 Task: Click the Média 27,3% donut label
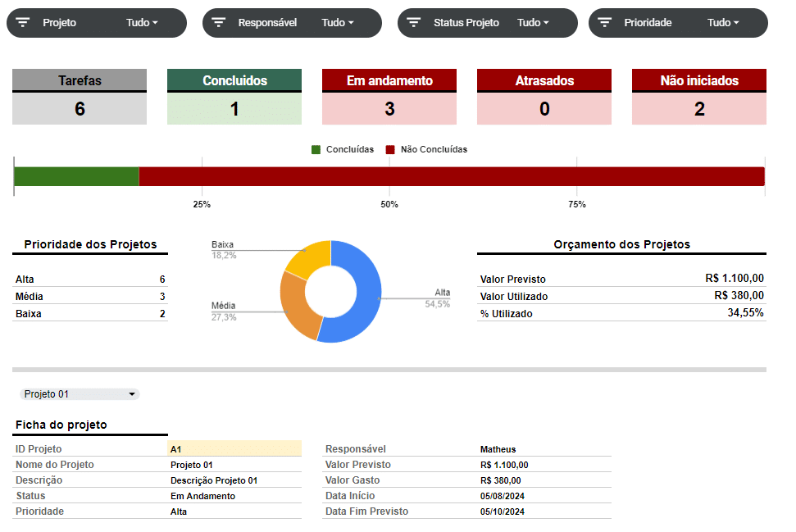[224, 311]
